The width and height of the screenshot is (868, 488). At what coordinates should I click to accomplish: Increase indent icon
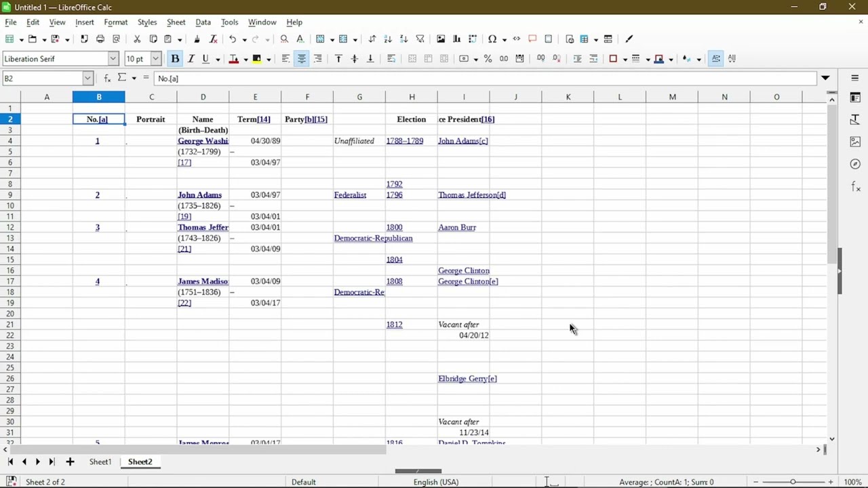tap(577, 59)
